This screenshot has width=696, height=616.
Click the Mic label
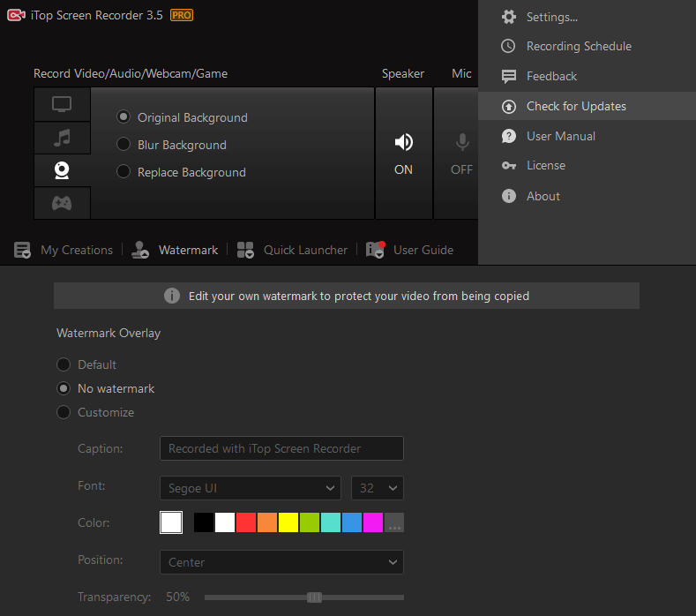(x=461, y=74)
